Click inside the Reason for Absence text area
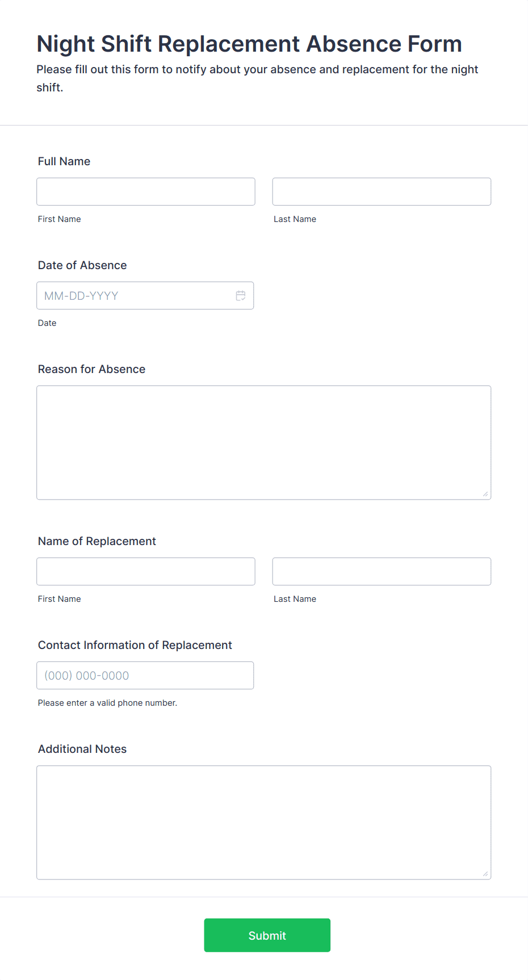528x980 pixels. point(264,443)
